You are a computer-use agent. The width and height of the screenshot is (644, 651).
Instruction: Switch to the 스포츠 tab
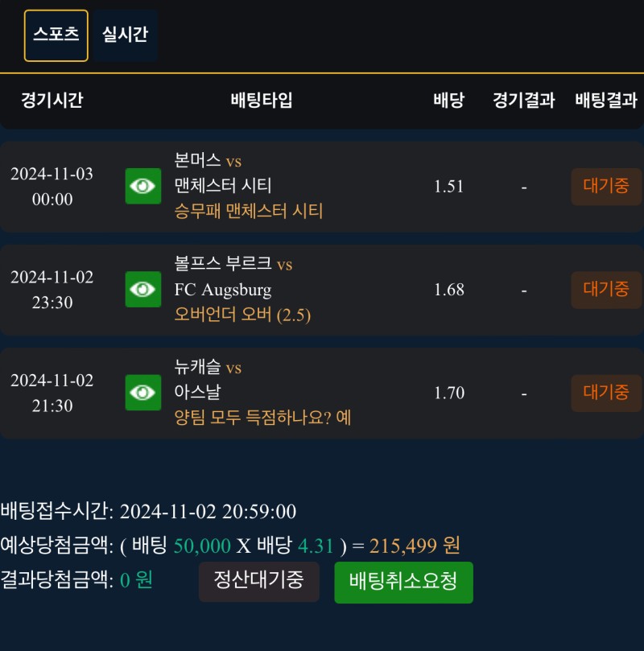click(x=56, y=35)
